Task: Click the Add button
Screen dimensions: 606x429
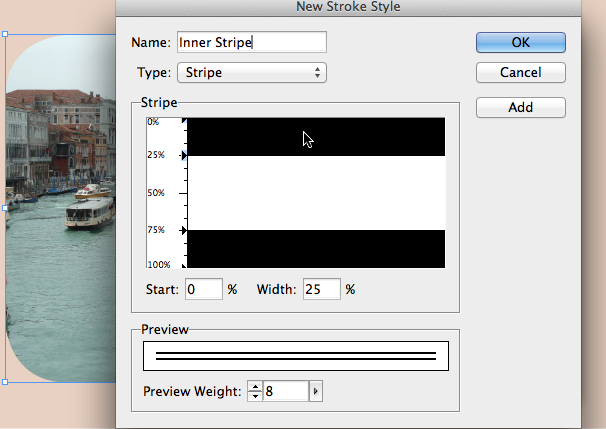Action: click(x=521, y=107)
